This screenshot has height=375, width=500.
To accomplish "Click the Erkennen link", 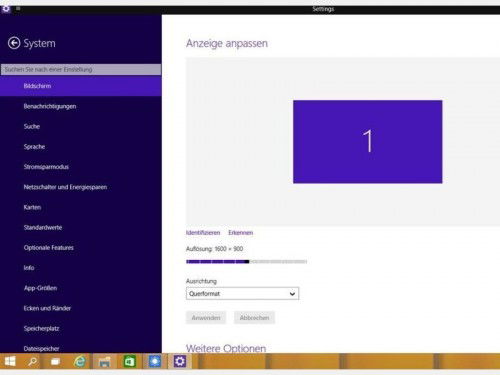I will pyautogui.click(x=240, y=233).
